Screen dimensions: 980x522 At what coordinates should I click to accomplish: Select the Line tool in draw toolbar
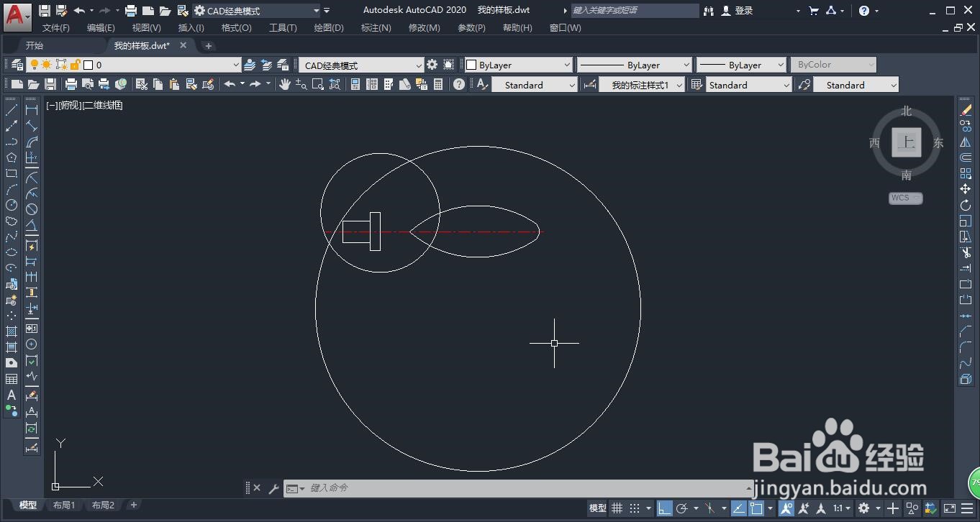point(12,110)
